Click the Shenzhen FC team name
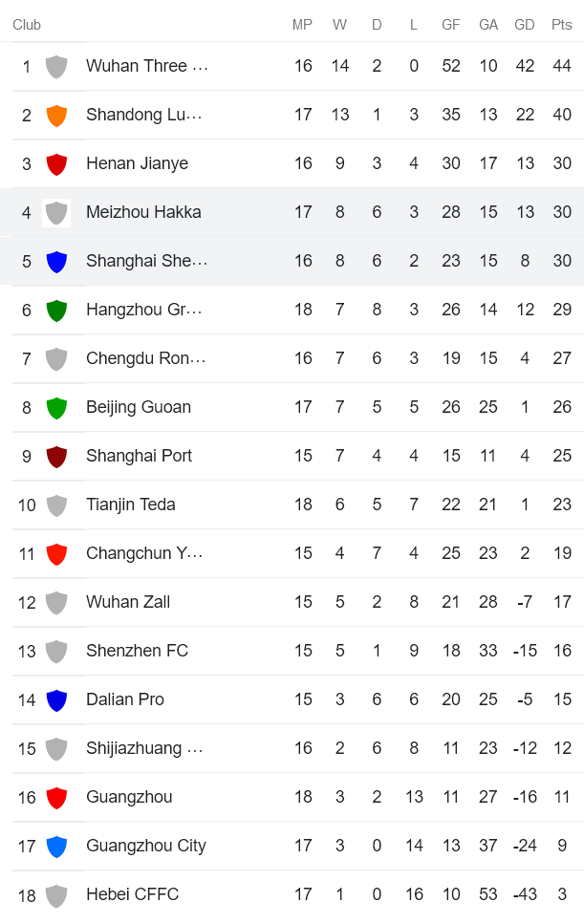584x924 pixels. coord(134,650)
